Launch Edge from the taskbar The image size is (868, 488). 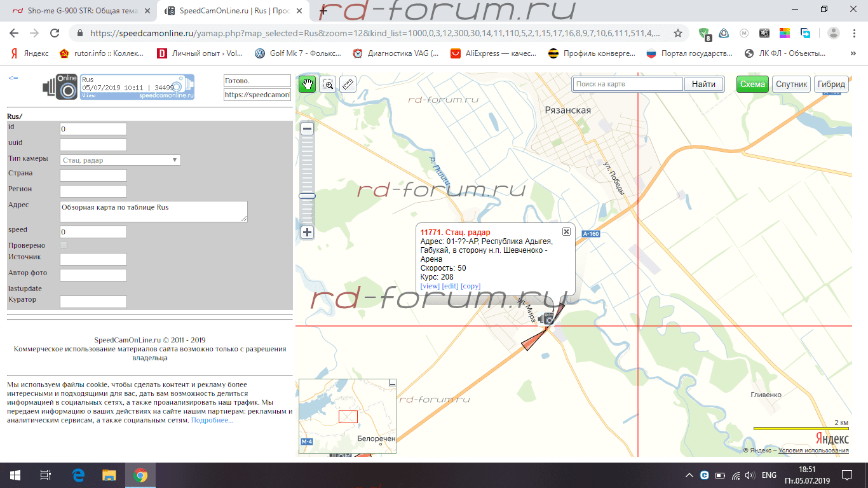(78, 475)
